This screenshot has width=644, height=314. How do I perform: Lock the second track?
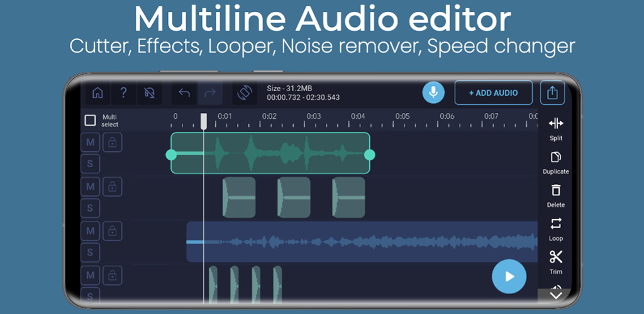click(112, 187)
